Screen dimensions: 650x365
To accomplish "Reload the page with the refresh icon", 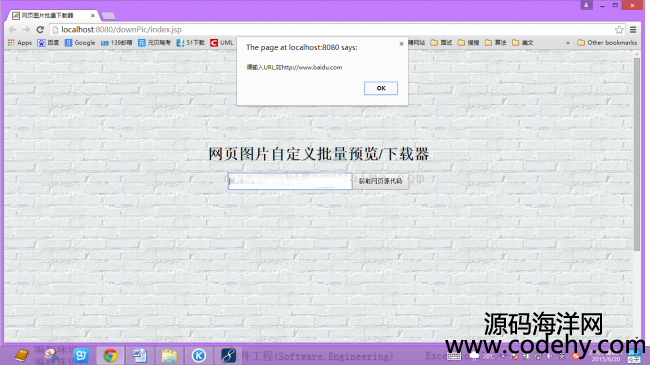I will coord(40,29).
